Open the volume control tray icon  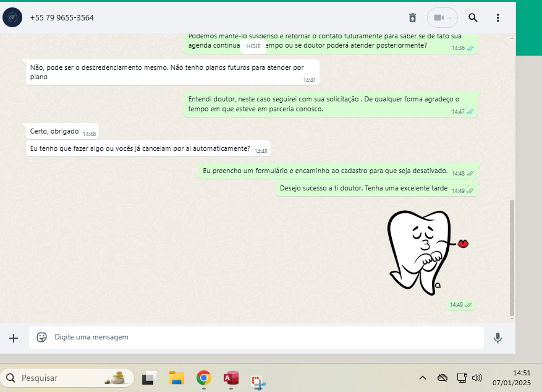(x=477, y=378)
